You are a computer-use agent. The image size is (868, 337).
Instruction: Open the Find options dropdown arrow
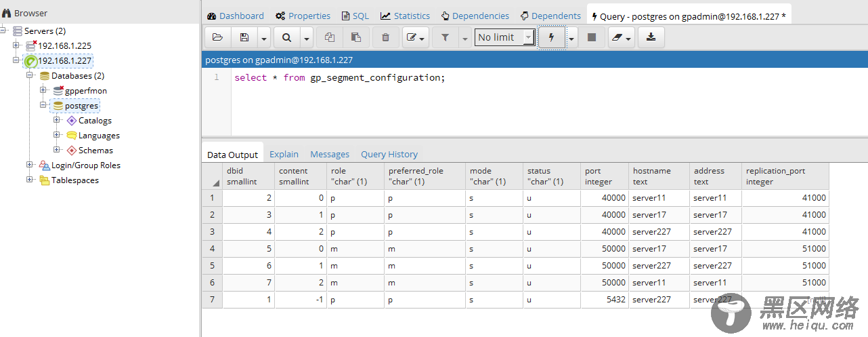click(307, 37)
